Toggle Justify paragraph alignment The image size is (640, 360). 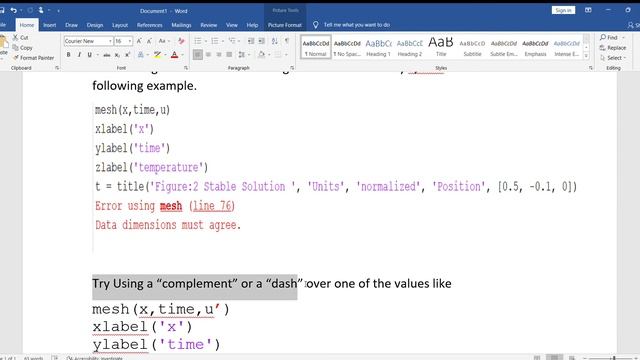229,55
